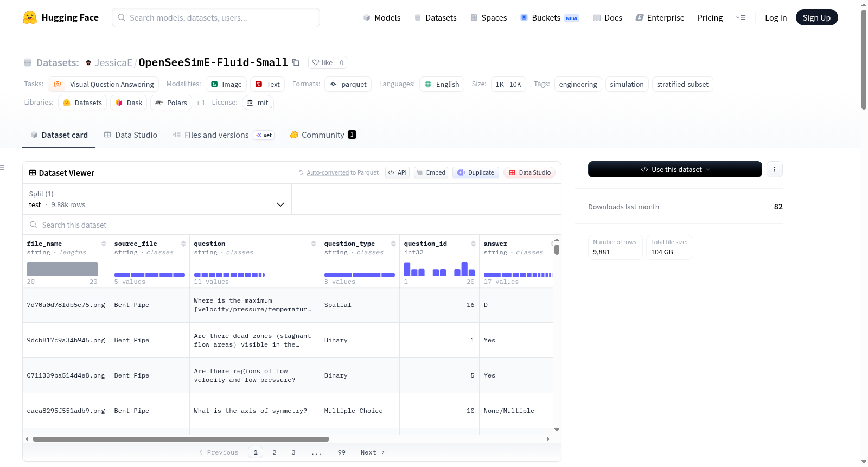Sort the source_file column
Image resolution: width=868 pixels, height=467 pixels.
(x=183, y=244)
